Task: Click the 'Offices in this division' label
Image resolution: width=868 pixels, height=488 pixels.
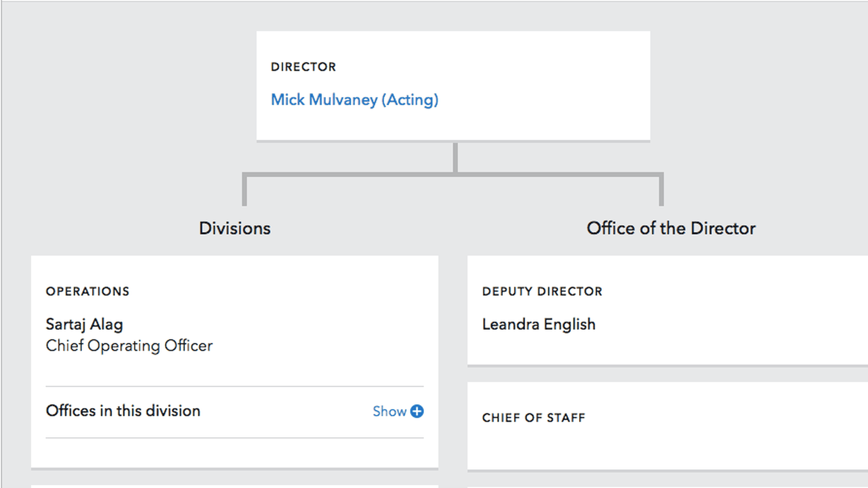Action: [x=123, y=411]
